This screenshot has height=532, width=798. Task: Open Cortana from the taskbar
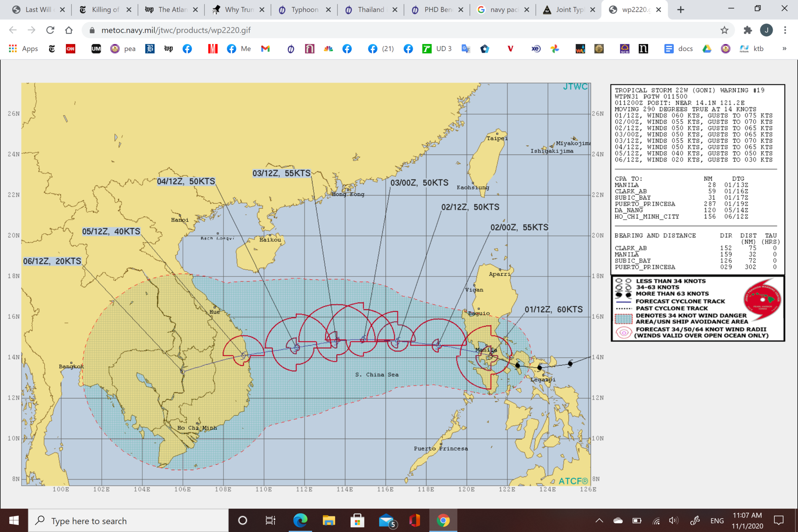tap(242, 520)
